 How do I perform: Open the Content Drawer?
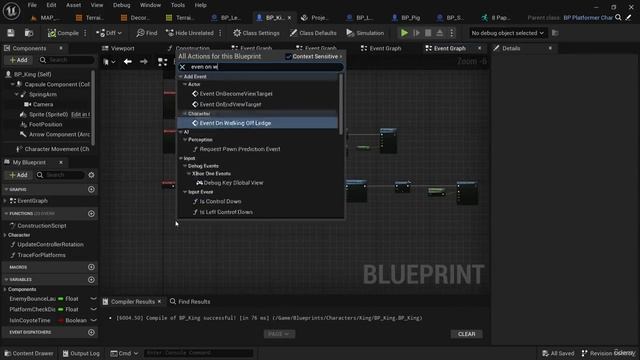point(29,353)
